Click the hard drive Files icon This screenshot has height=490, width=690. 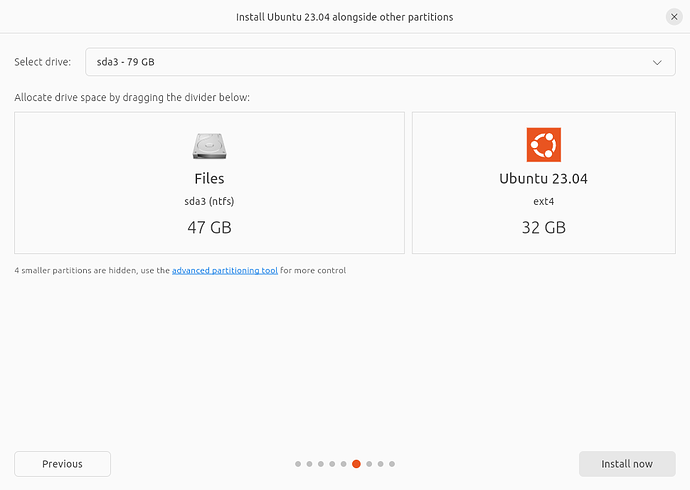coord(209,146)
